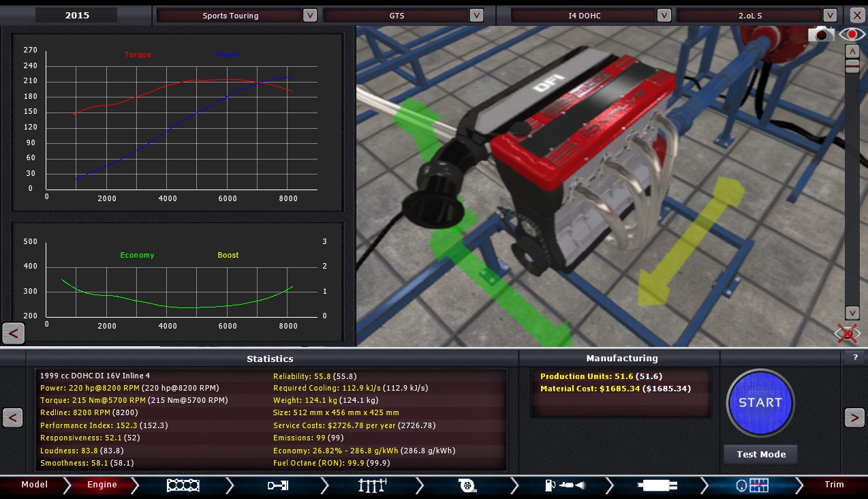The width and height of the screenshot is (868, 499).
Task: Open the question mark help button
Action: click(855, 357)
